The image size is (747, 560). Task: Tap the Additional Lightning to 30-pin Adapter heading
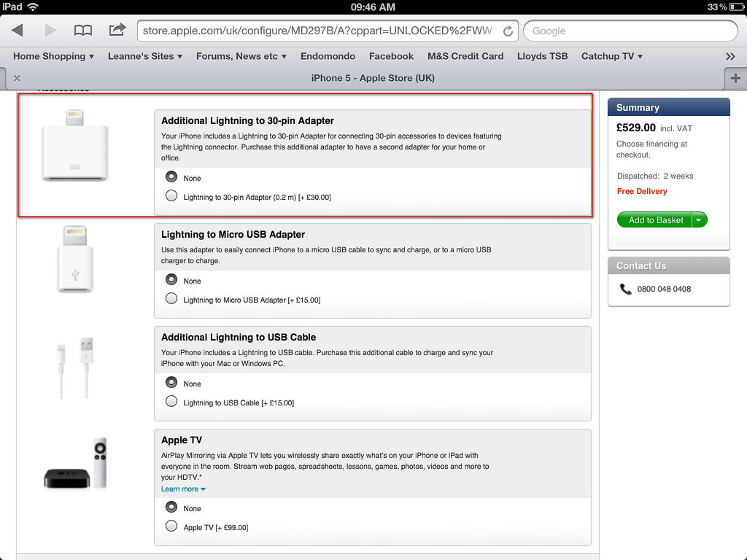[x=247, y=120]
